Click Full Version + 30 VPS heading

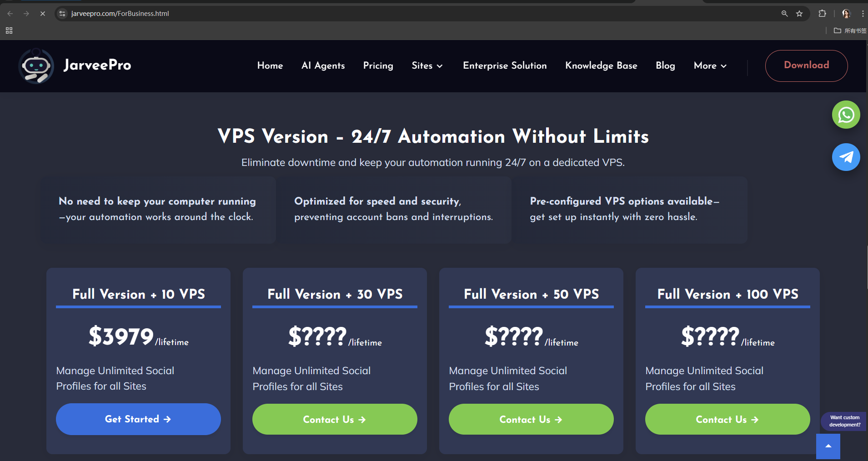(x=335, y=294)
